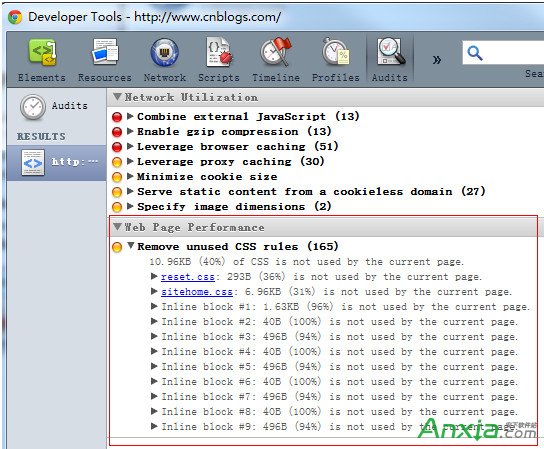This screenshot has width=544, height=449.
Task: Expand Inline block #5 details
Action: coord(154,366)
